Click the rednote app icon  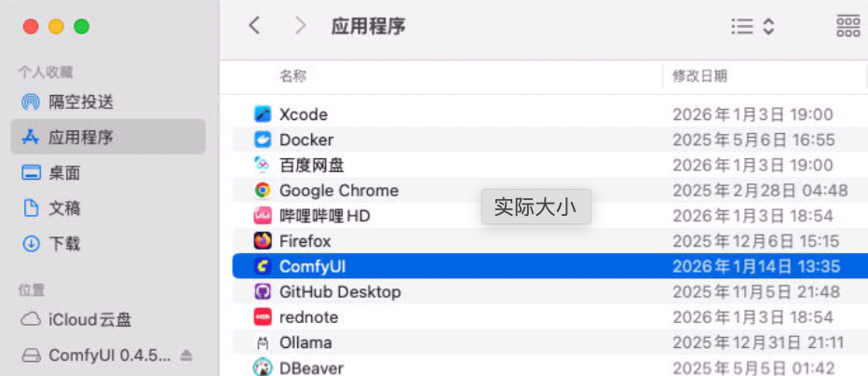[263, 317]
